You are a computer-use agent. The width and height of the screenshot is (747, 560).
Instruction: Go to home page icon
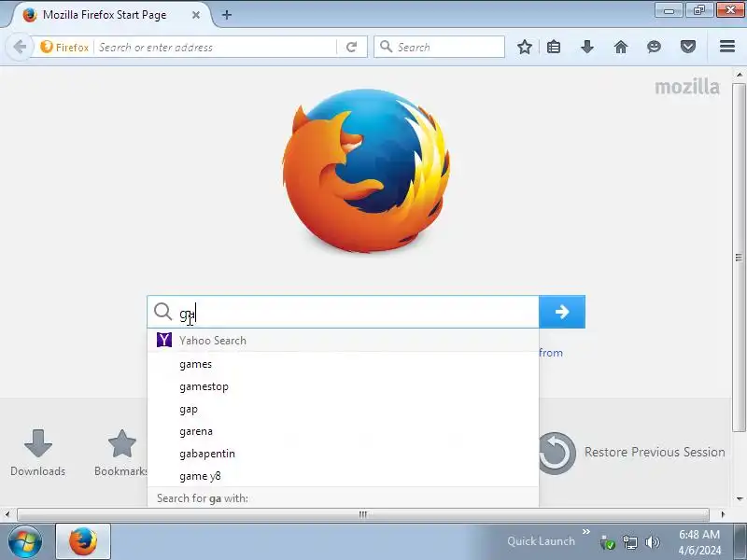tap(621, 47)
